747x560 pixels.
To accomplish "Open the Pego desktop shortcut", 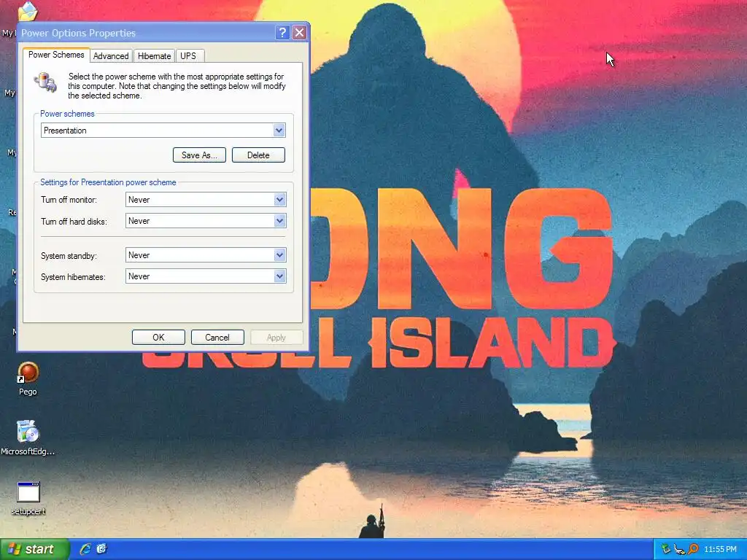I will point(28,379).
